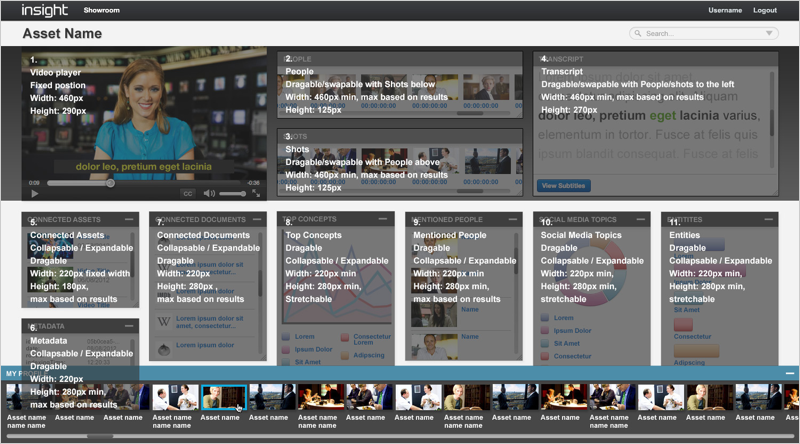Click the red Consectetur entity swatch

pyautogui.click(x=683, y=325)
